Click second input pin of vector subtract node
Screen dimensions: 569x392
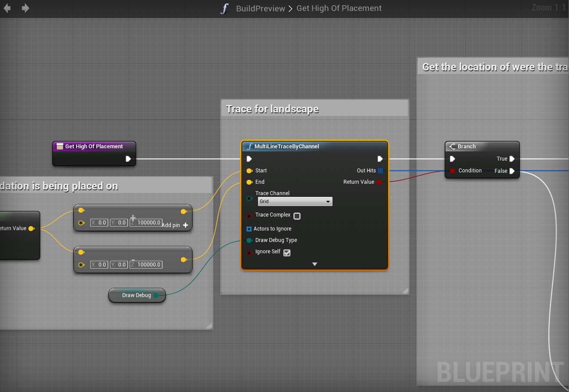81,265
